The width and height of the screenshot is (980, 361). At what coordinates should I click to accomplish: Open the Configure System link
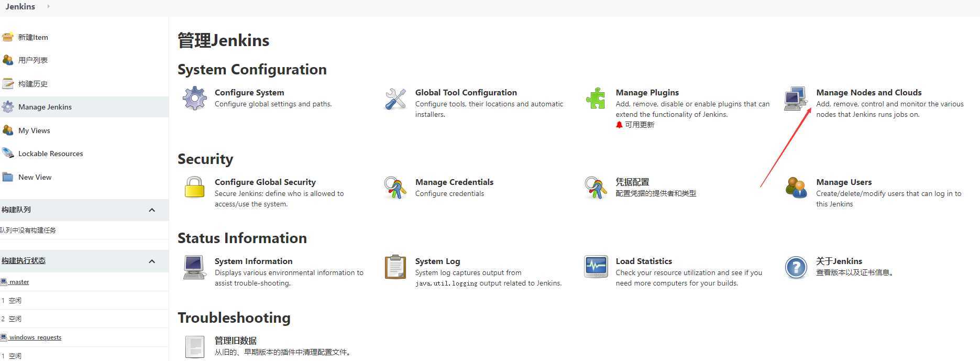click(249, 92)
